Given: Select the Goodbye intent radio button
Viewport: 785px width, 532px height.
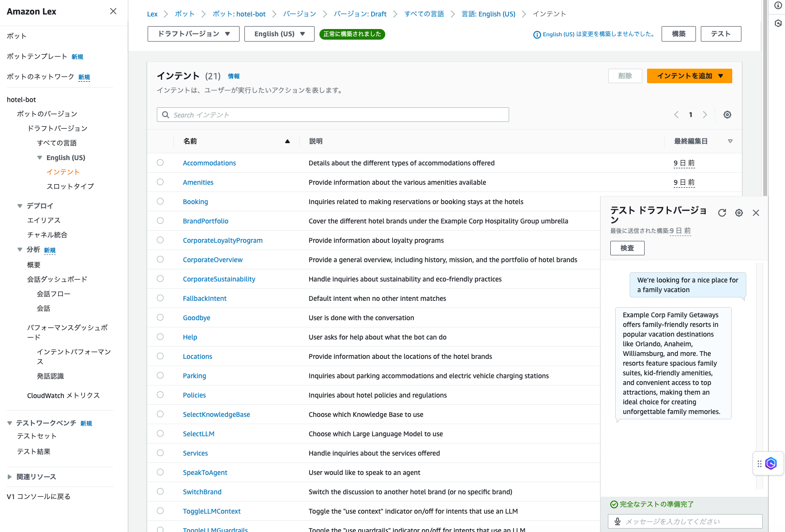Looking at the screenshot, I should (x=160, y=317).
